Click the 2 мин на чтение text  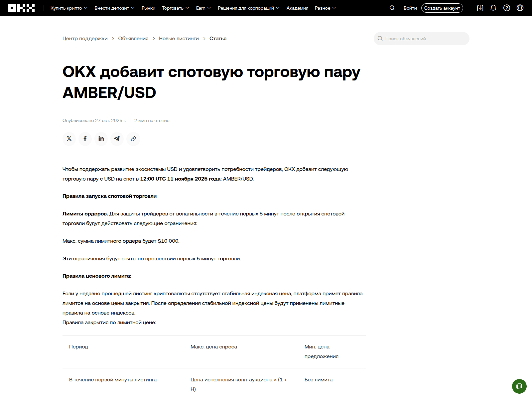(x=152, y=120)
